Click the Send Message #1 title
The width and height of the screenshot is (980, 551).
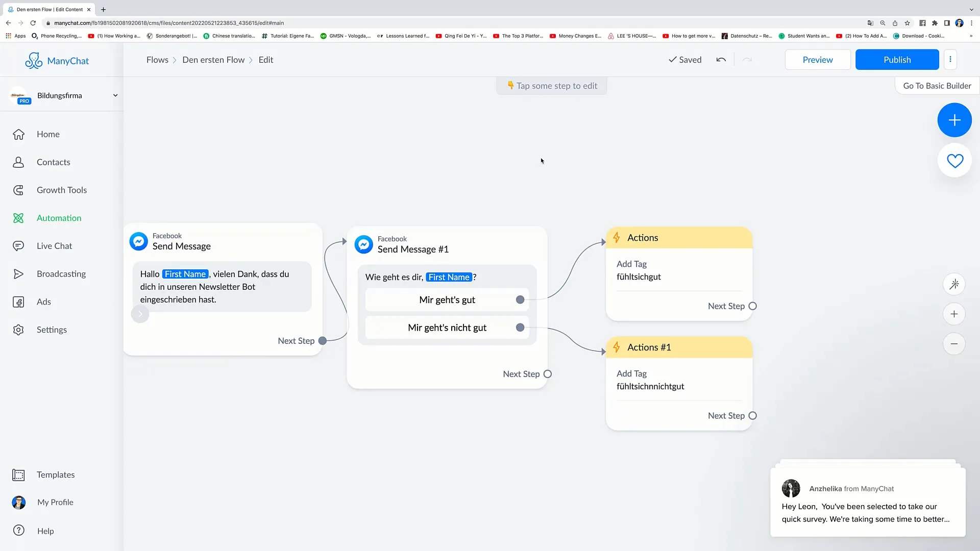[413, 249]
